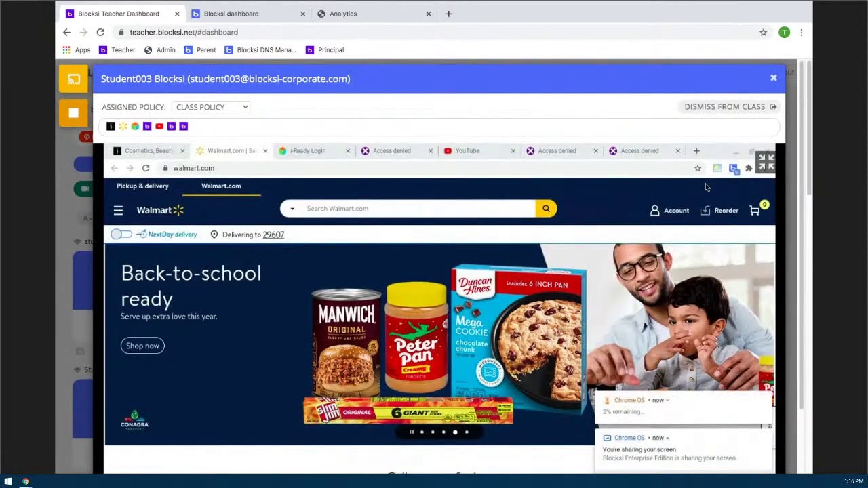Click the Back-to-school ready banner image
This screenshot has height=488, width=868.
(x=439, y=344)
